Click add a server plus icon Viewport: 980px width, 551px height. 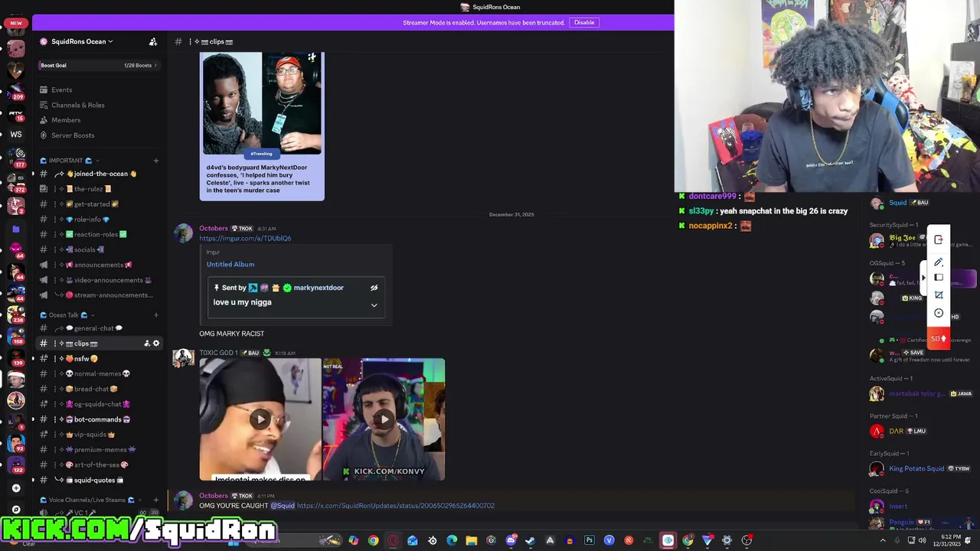(x=16, y=488)
